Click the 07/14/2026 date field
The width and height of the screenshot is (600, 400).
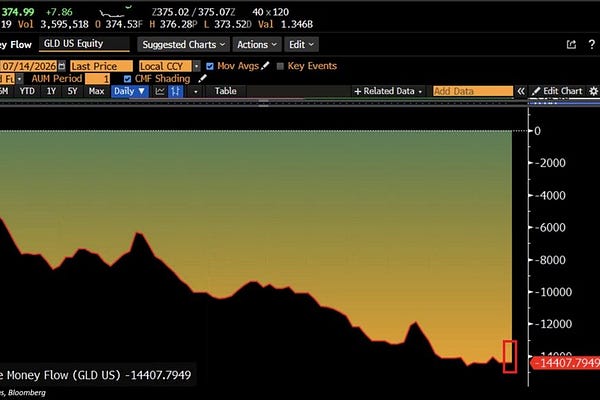click(x=28, y=66)
